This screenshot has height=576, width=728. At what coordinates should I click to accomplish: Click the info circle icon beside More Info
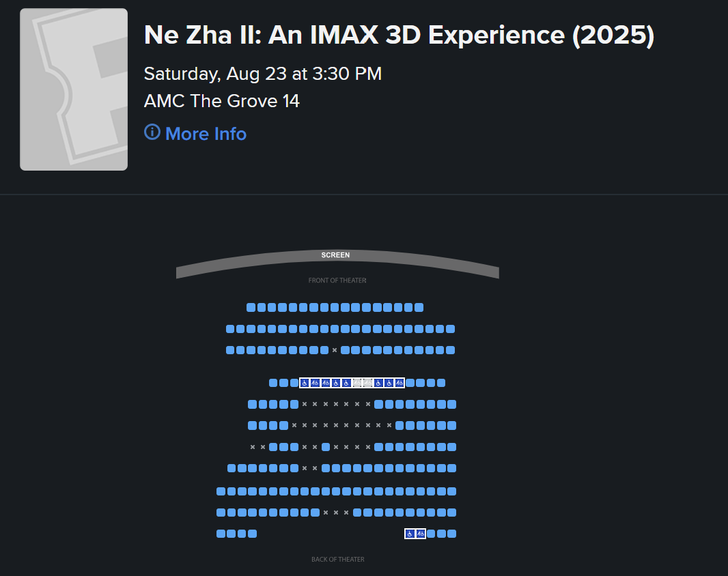click(x=152, y=132)
